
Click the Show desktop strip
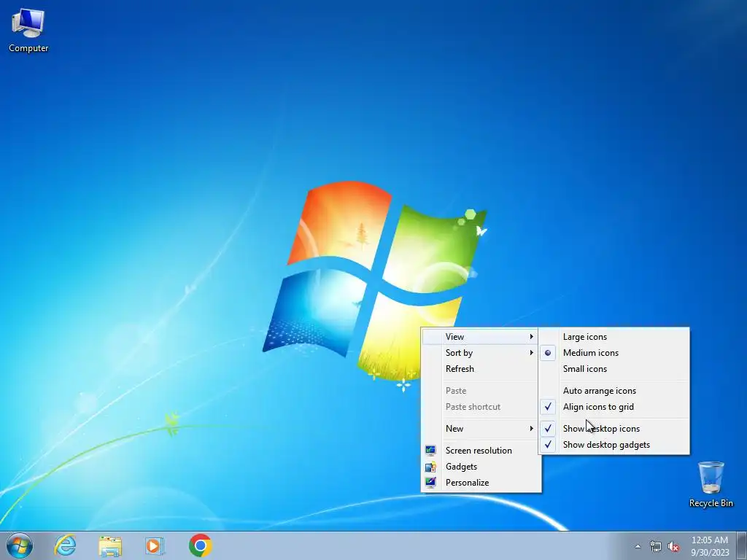(742, 545)
